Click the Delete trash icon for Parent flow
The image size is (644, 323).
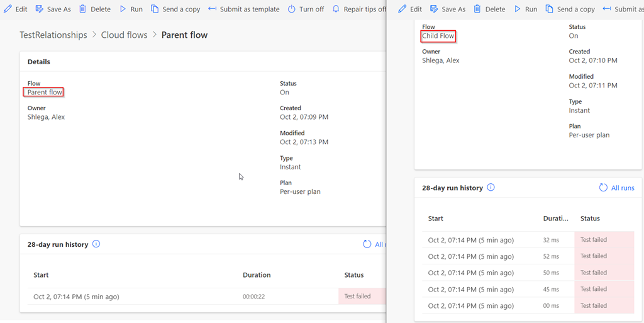pyautogui.click(x=82, y=9)
